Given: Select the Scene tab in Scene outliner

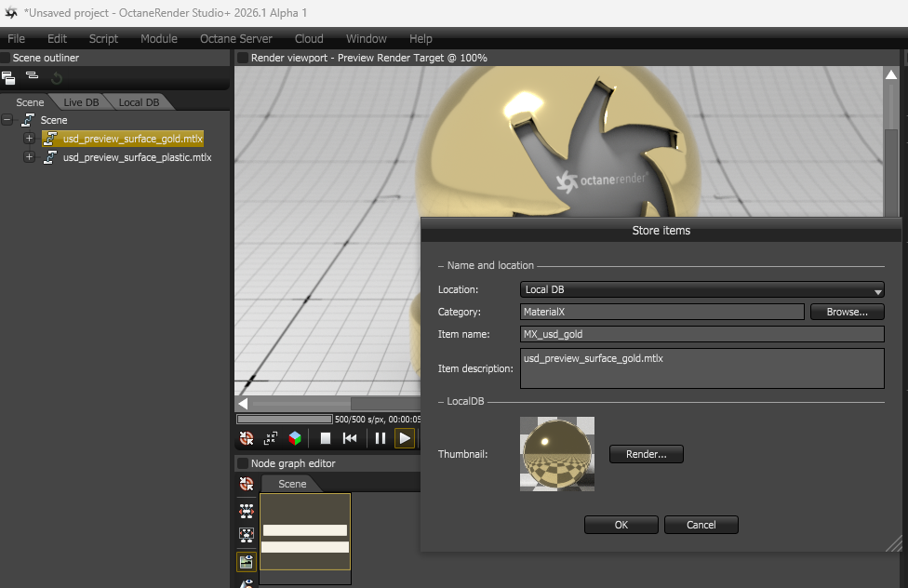Looking at the screenshot, I should coord(30,102).
